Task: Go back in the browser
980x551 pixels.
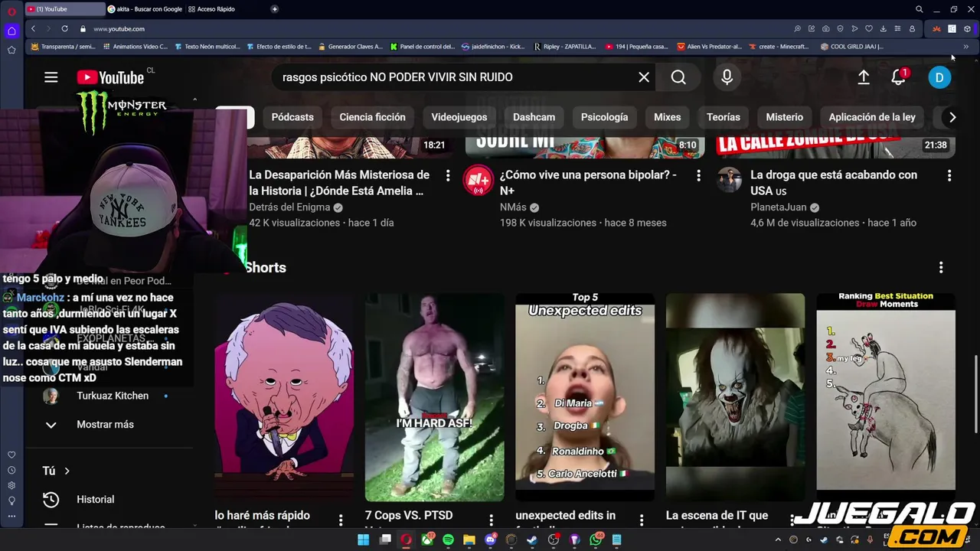Action: tap(33, 28)
